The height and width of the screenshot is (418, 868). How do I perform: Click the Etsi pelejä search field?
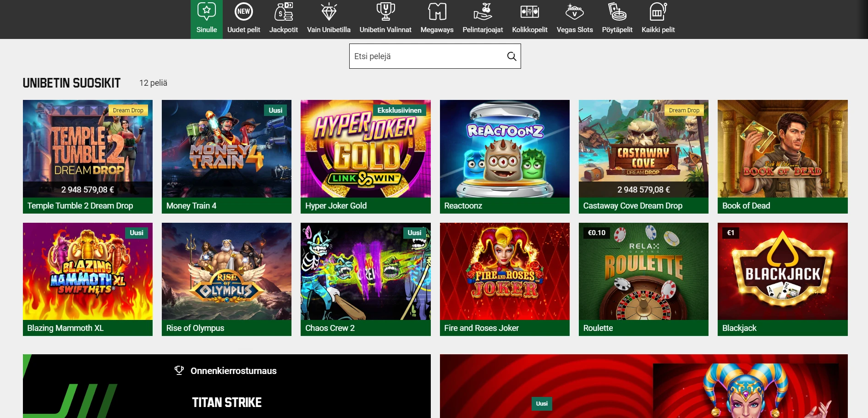point(435,56)
